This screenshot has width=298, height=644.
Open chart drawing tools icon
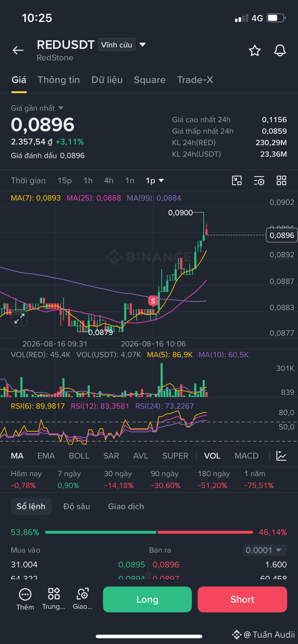pyautogui.click(x=237, y=180)
